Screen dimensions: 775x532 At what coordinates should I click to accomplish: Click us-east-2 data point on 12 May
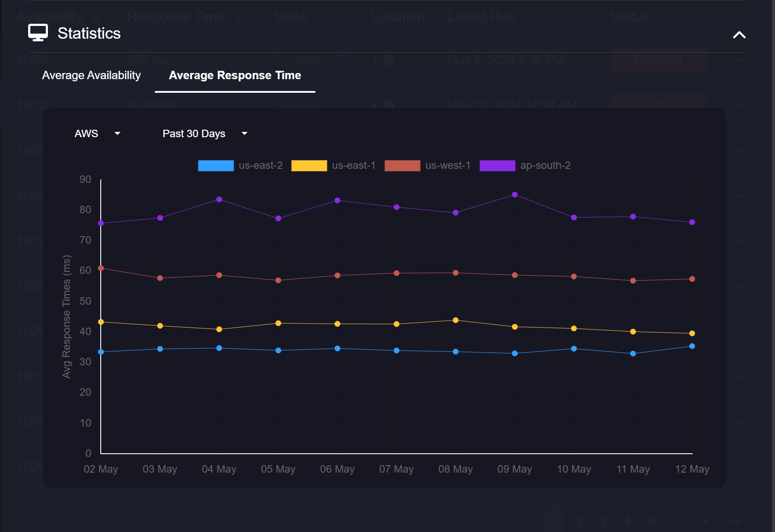click(692, 346)
